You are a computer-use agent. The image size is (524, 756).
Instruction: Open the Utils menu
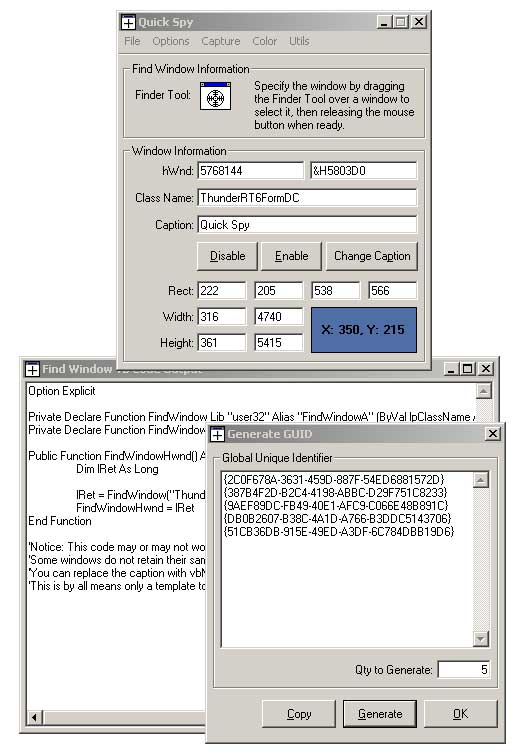point(299,41)
